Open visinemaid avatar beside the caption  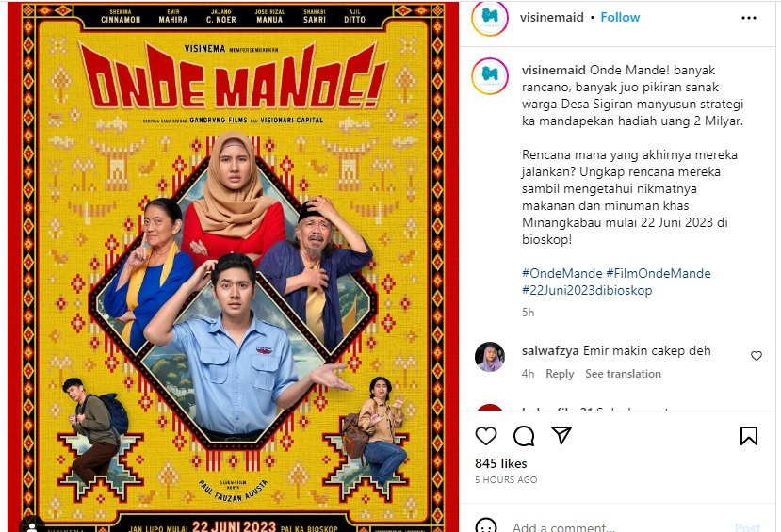(x=490, y=76)
